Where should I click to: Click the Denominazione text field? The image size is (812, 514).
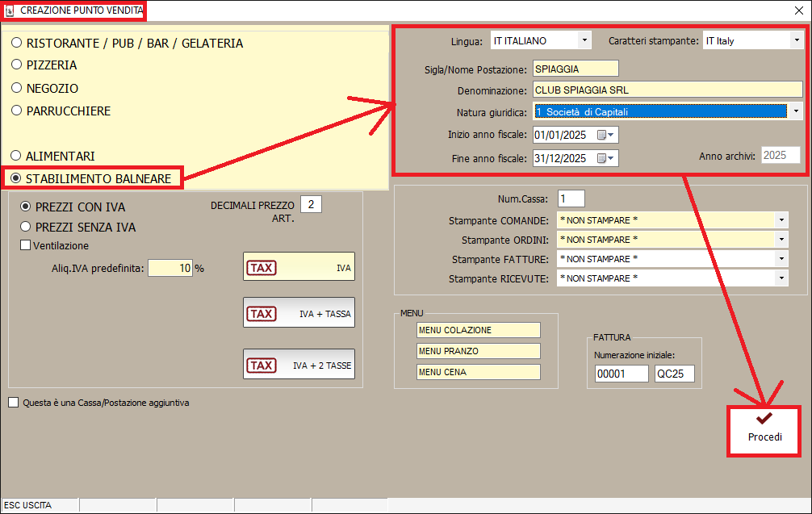click(667, 90)
